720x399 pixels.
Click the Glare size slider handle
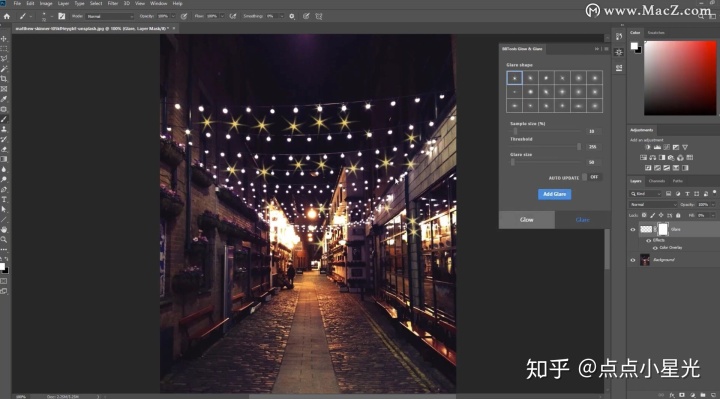click(x=513, y=162)
